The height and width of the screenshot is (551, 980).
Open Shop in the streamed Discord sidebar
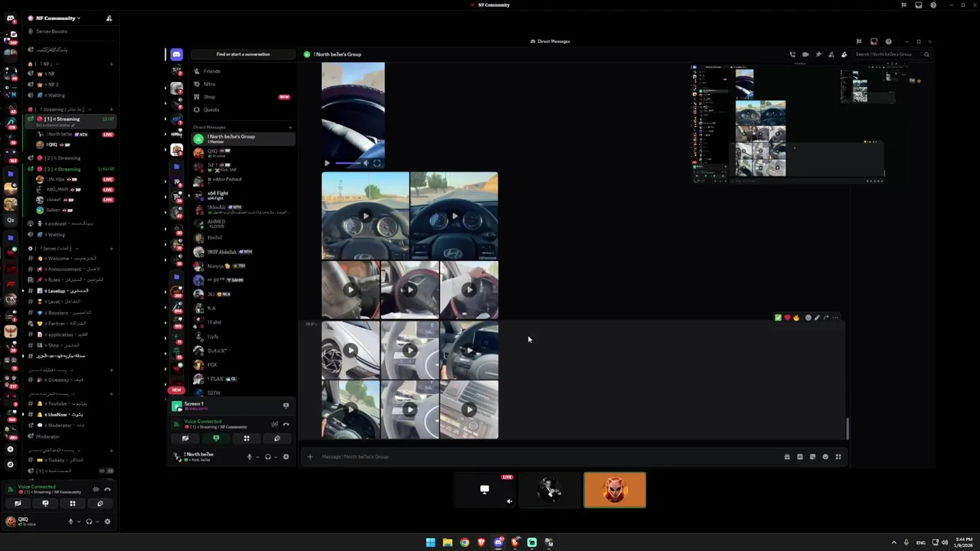click(243, 97)
